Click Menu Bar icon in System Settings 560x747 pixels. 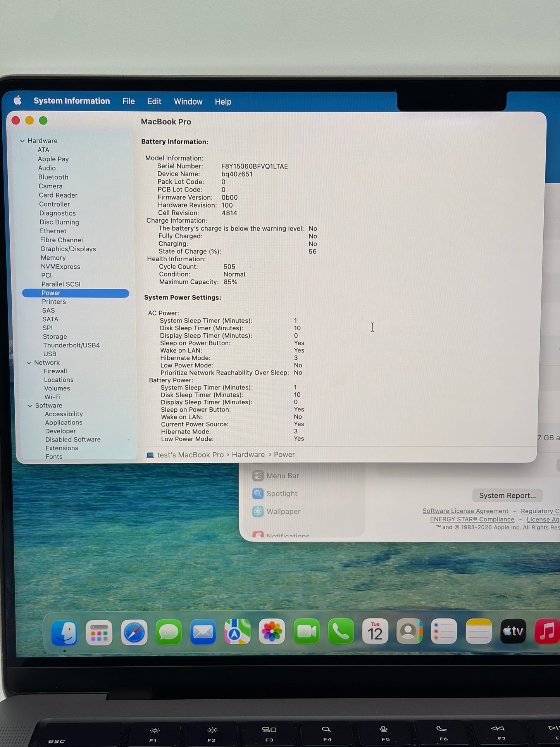(258, 476)
